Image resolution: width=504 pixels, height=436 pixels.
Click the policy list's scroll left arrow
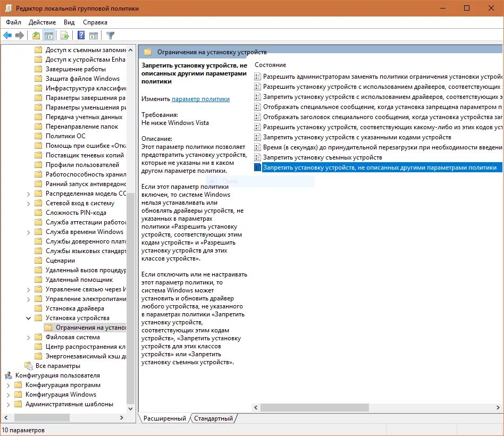point(256,407)
